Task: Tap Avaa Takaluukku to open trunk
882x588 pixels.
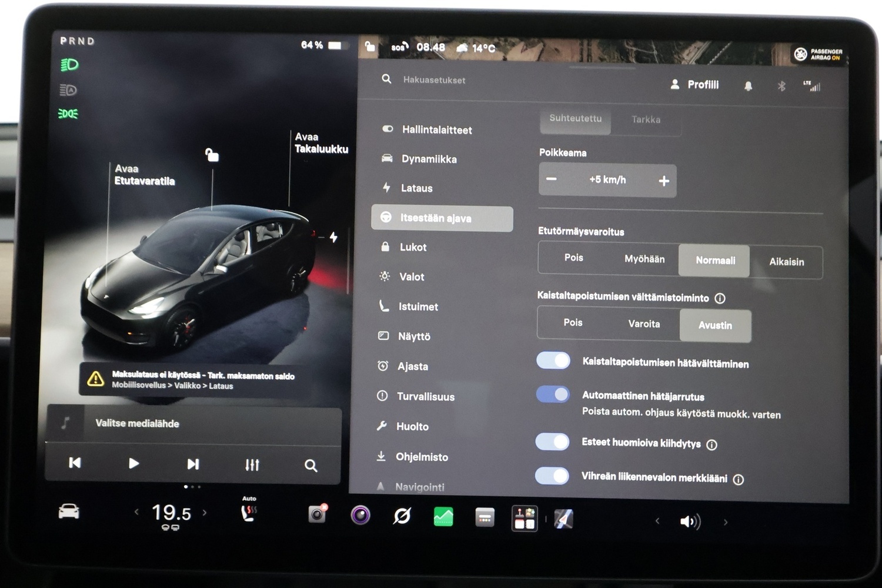Action: click(x=321, y=143)
